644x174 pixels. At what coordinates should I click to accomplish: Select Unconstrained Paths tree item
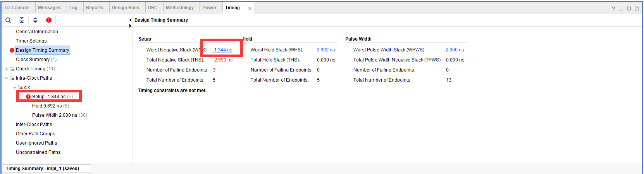point(38,152)
